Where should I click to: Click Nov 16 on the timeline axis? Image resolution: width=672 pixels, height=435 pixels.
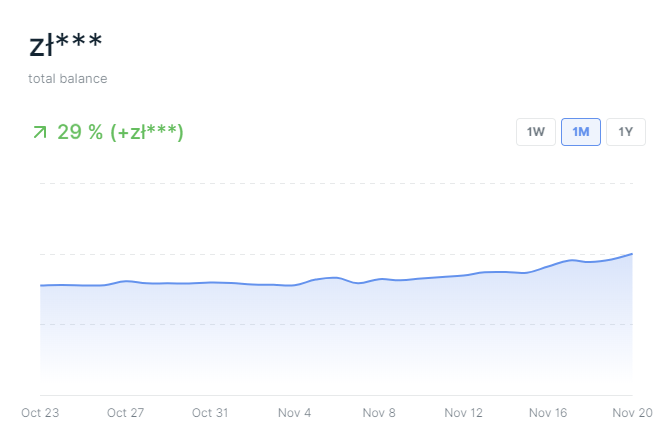click(x=548, y=412)
